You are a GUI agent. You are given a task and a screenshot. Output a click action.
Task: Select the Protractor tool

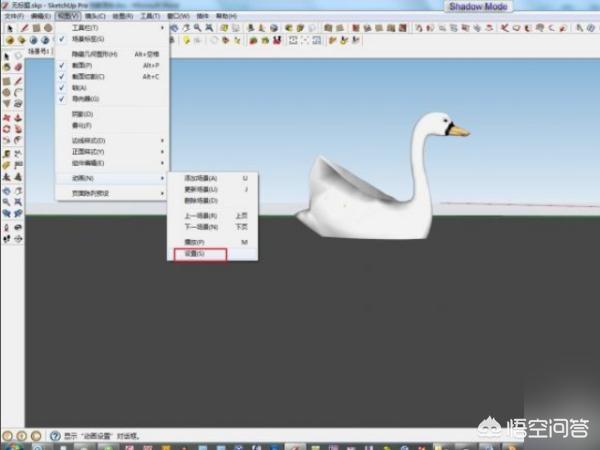[x=7, y=165]
